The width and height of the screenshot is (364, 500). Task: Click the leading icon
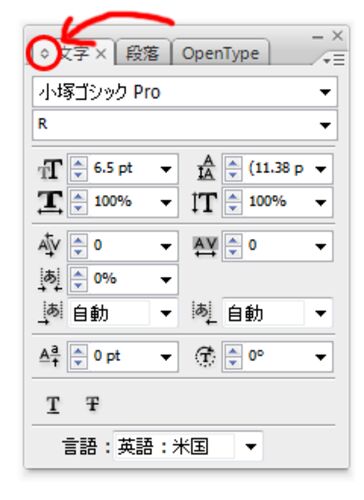pyautogui.click(x=206, y=168)
